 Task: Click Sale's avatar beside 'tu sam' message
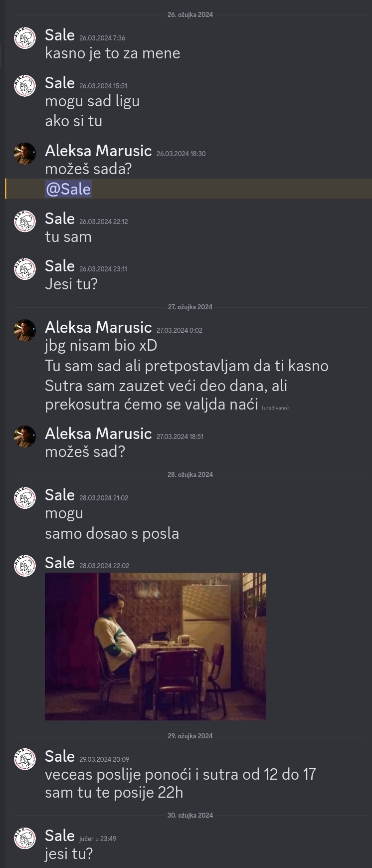pyautogui.click(x=25, y=221)
